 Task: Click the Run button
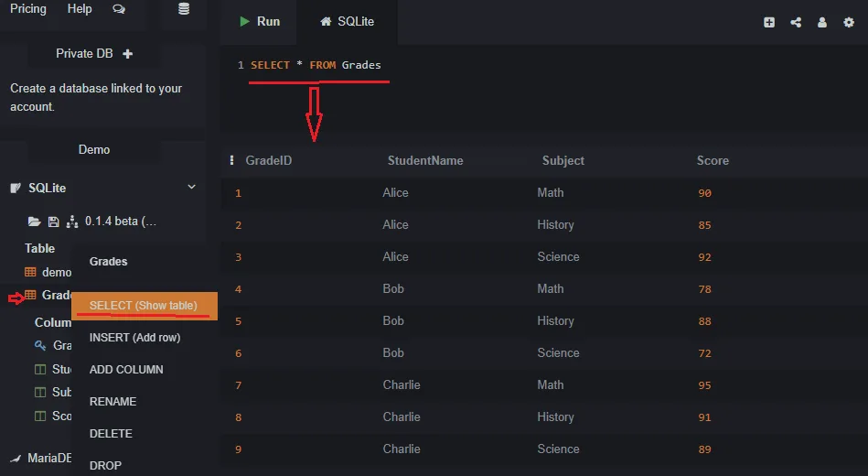pos(259,22)
